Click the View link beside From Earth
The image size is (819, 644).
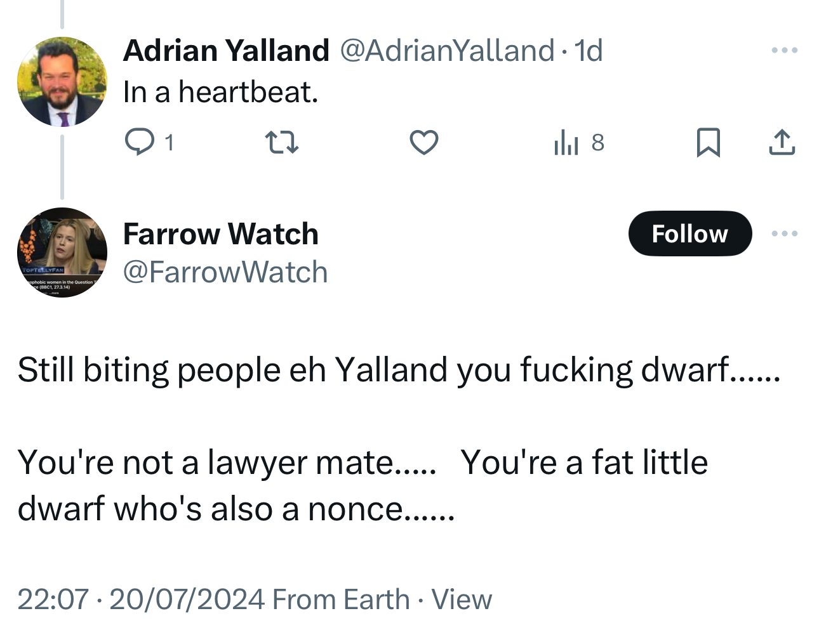coord(462,600)
